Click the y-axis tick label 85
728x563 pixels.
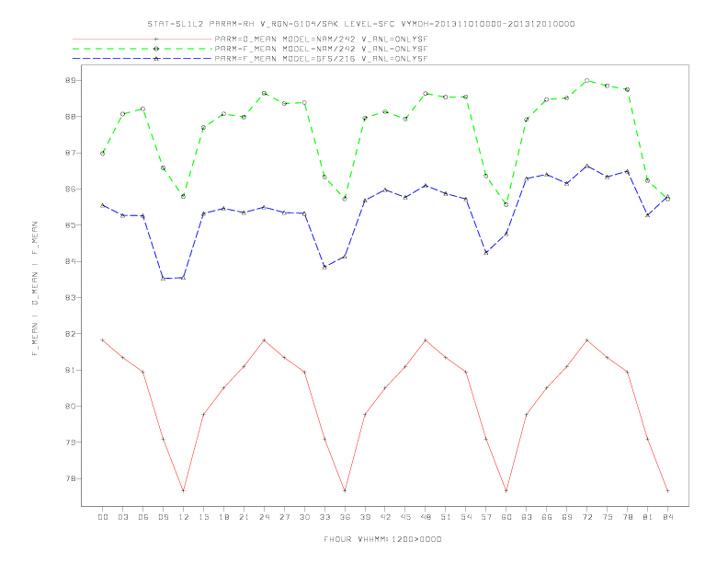point(70,225)
